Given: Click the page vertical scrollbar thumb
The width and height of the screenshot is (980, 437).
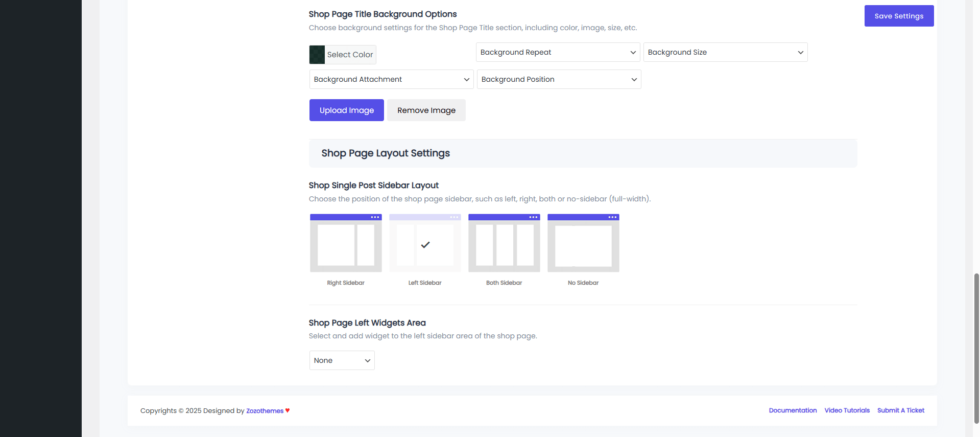Looking at the screenshot, I should click(x=976, y=348).
